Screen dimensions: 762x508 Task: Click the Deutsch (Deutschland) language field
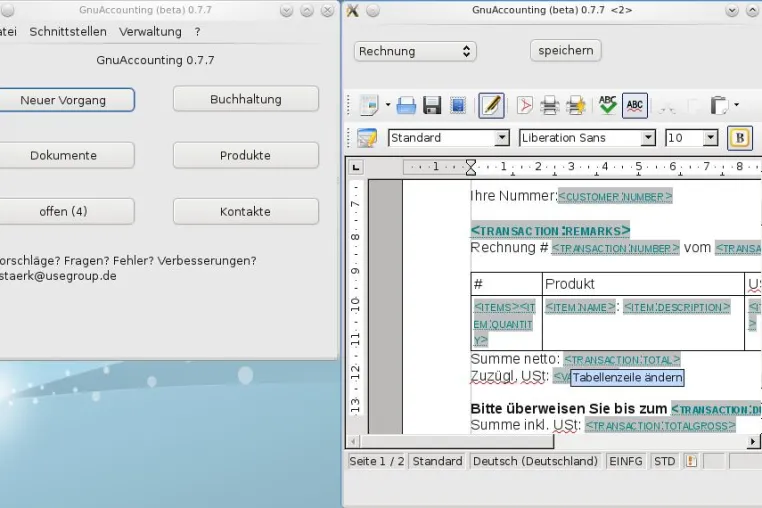pyautogui.click(x=535, y=461)
